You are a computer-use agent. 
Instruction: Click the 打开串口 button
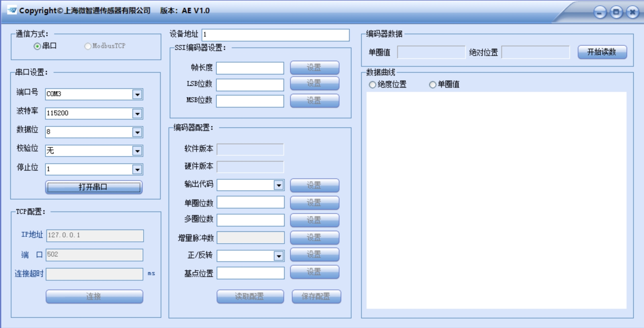tap(94, 187)
